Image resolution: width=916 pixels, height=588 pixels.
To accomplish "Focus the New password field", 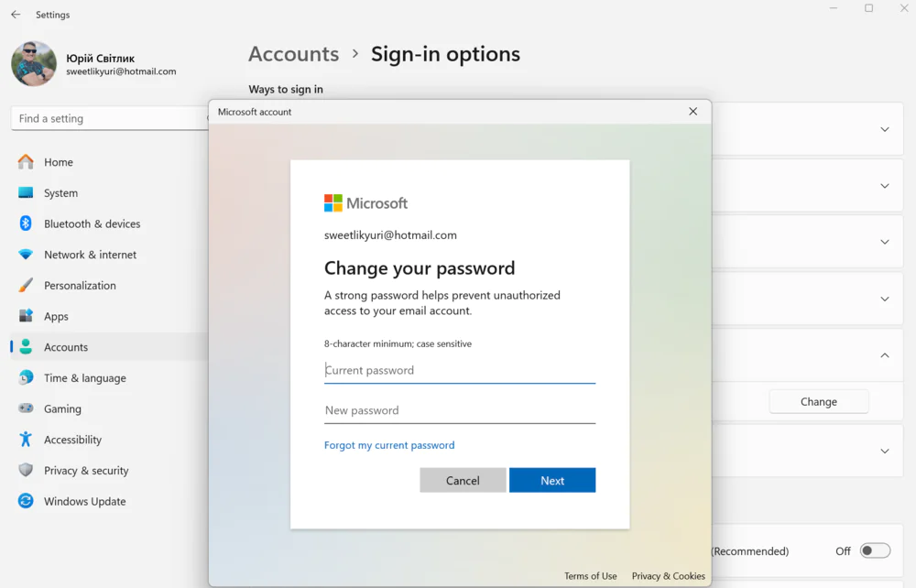I will 460,410.
